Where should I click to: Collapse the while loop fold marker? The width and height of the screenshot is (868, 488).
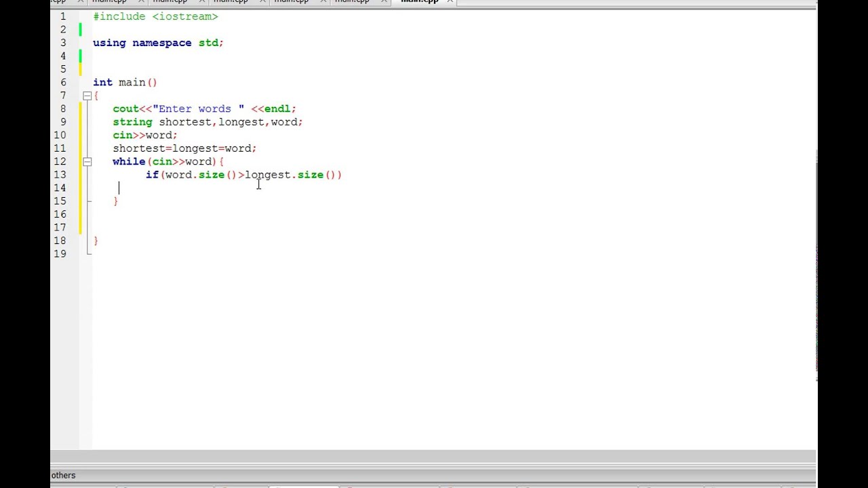(87, 161)
